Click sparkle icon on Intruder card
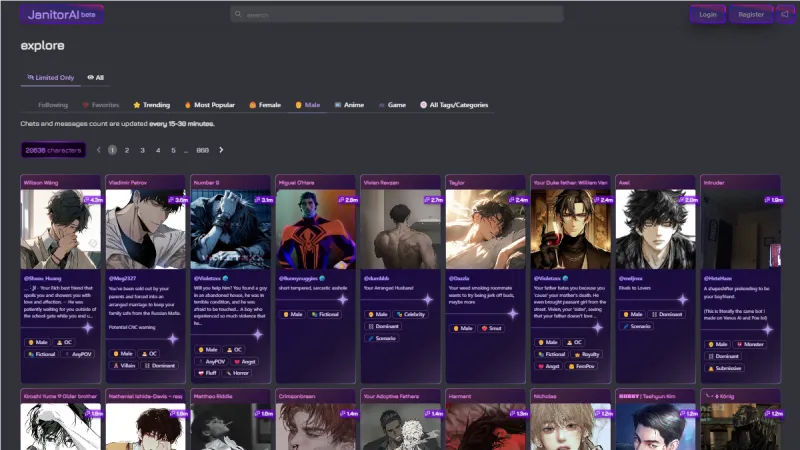800x450 pixels. [768, 330]
